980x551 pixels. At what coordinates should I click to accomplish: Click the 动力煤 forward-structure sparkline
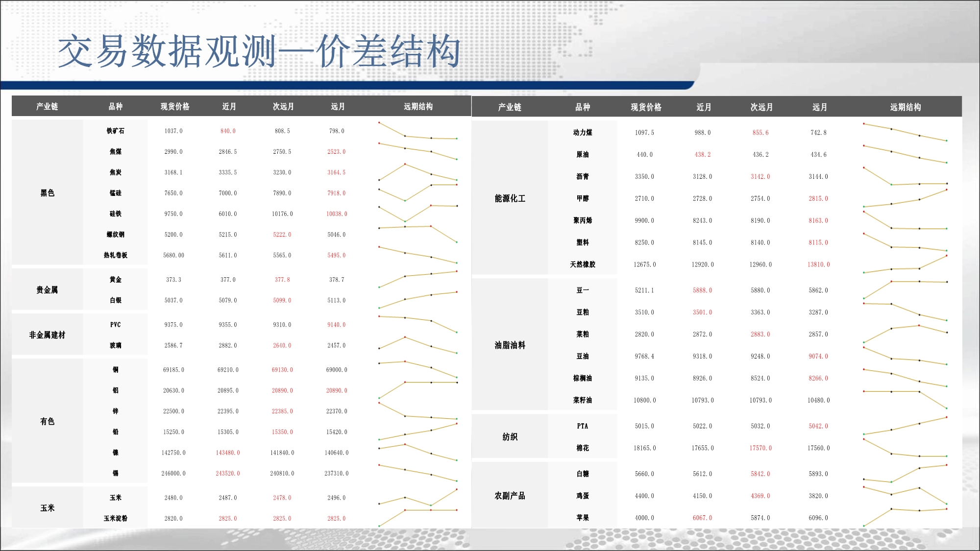point(905,132)
